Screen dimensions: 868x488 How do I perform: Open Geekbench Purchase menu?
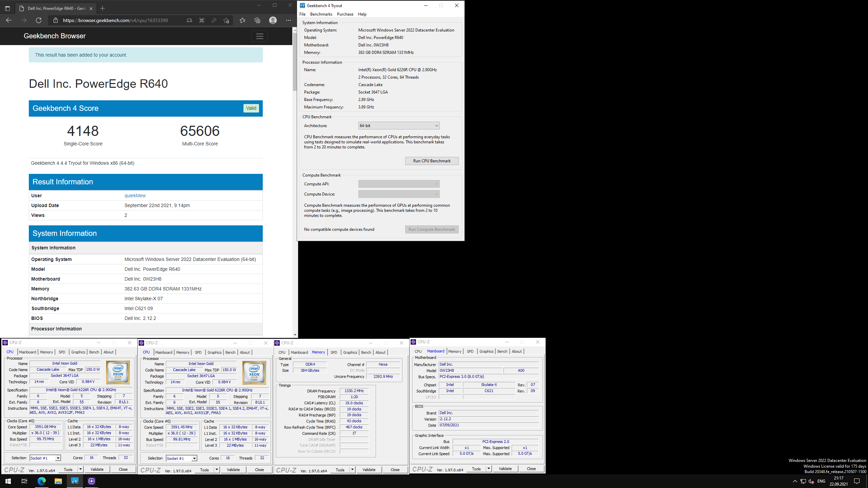(x=345, y=14)
